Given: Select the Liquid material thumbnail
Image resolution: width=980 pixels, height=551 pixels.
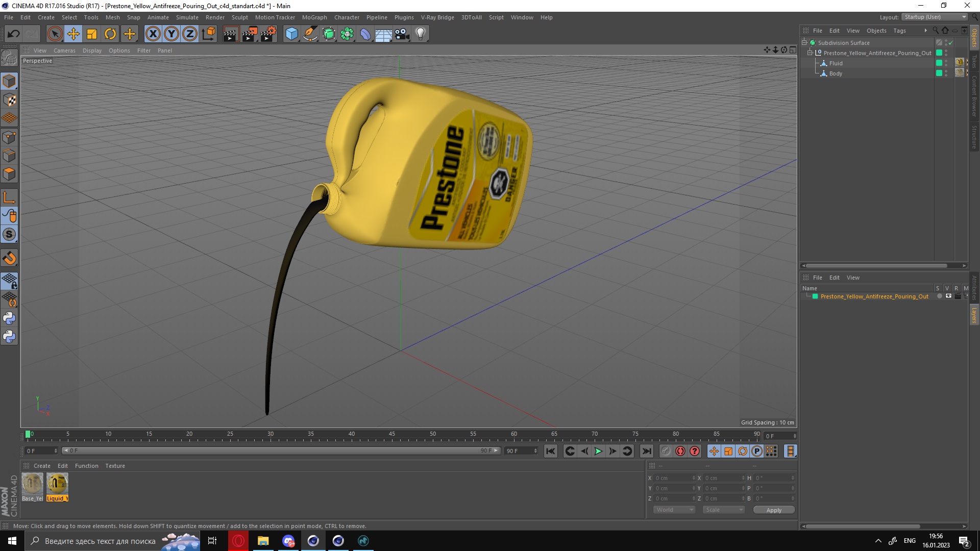Looking at the screenshot, I should [57, 484].
